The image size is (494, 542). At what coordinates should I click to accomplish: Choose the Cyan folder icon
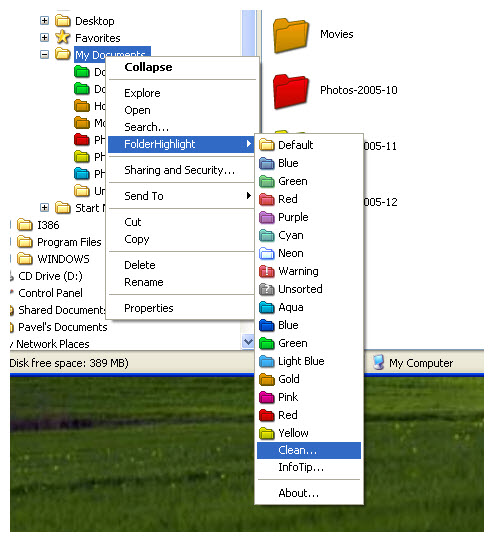pyautogui.click(x=267, y=235)
